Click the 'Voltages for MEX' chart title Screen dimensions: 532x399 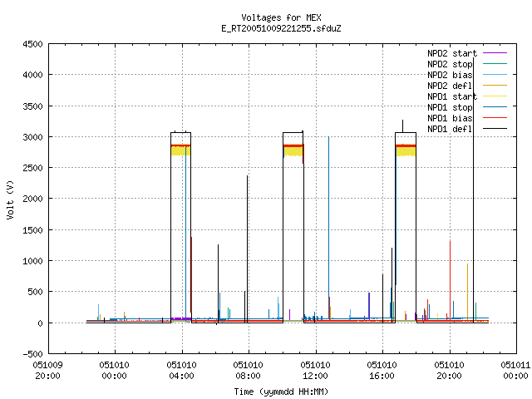pyautogui.click(x=281, y=17)
